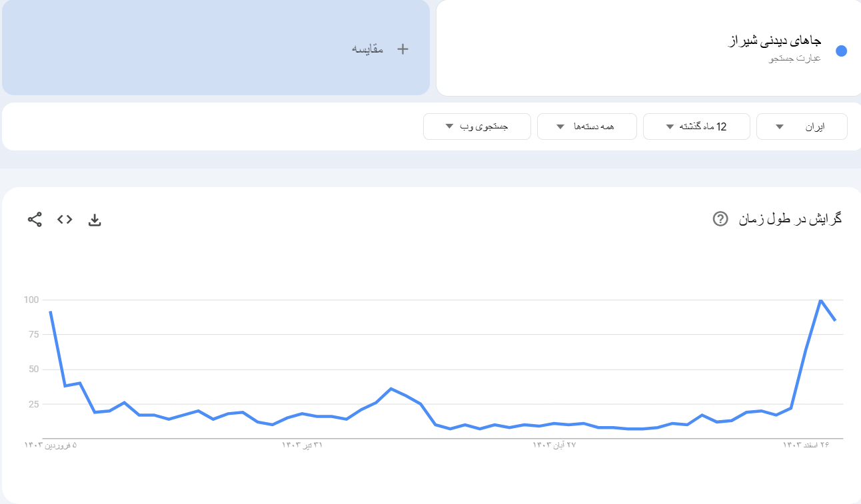Click the blue dot of the search term
Viewport: 861px width, 504px height.
841,51
